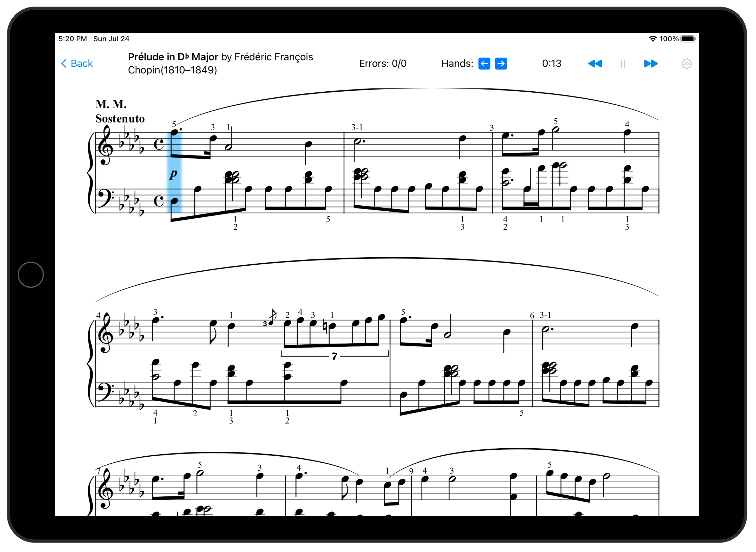The width and height of the screenshot is (756, 552).
Task: Click measure number 6 above the staff
Action: (x=533, y=316)
